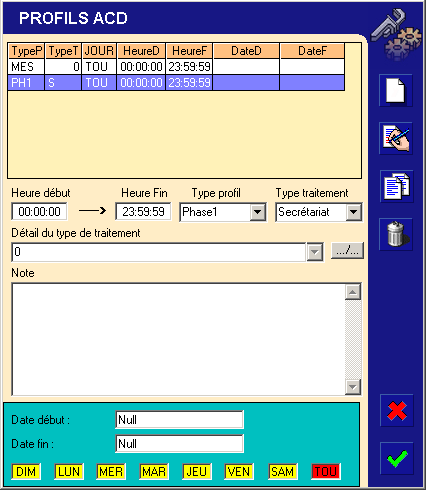Toggle the LUN day button

tap(69, 472)
